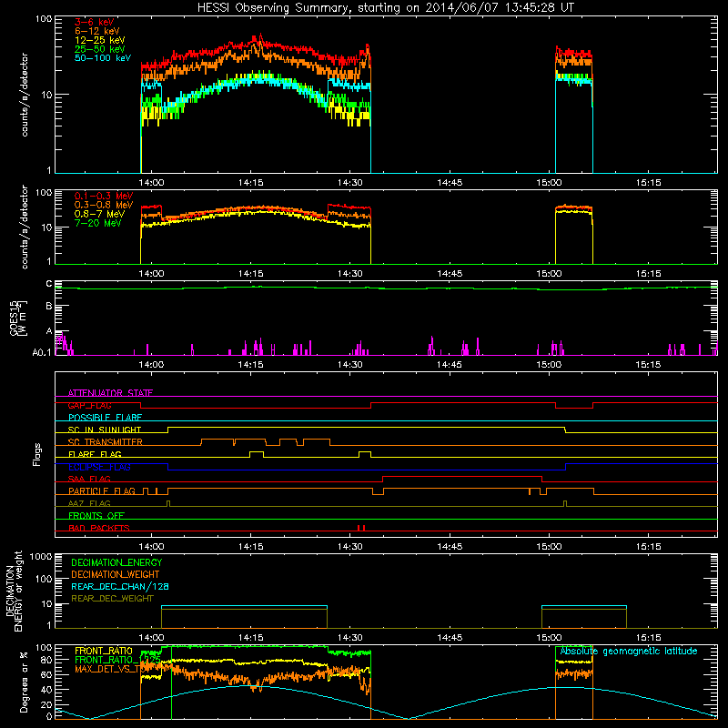
Task: Pick the POSSIBLE_FLARE flag label
Action: coord(105,418)
